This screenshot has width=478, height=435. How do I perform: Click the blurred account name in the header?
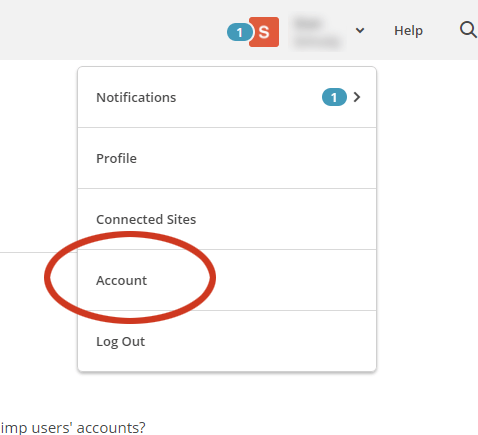click(317, 33)
